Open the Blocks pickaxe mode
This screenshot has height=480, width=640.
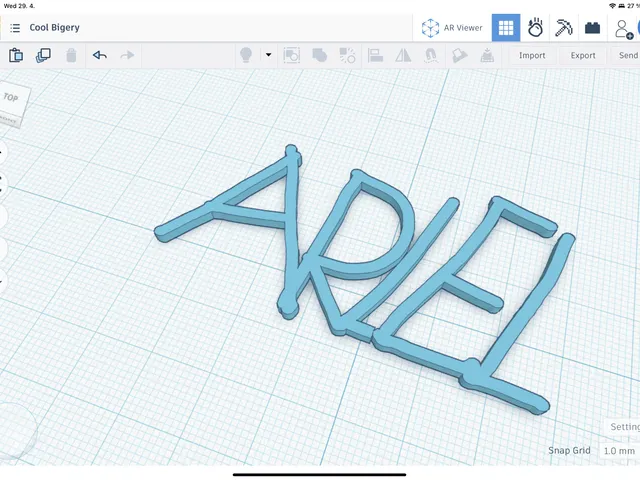click(564, 28)
